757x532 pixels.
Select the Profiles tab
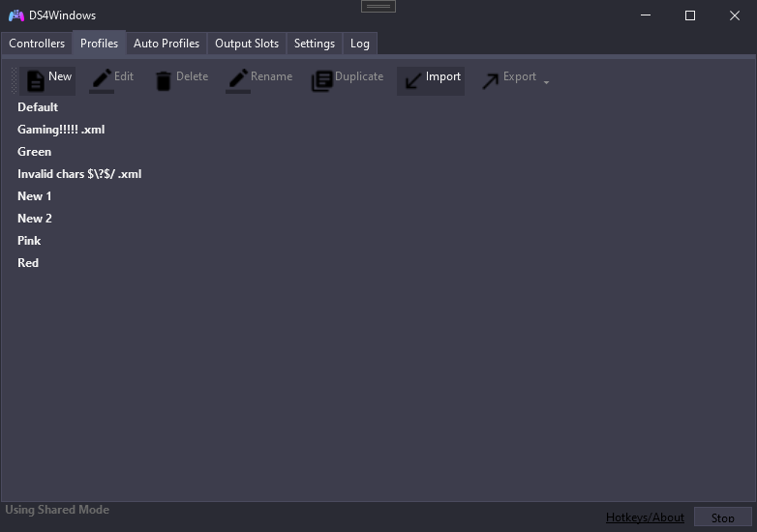(x=99, y=44)
